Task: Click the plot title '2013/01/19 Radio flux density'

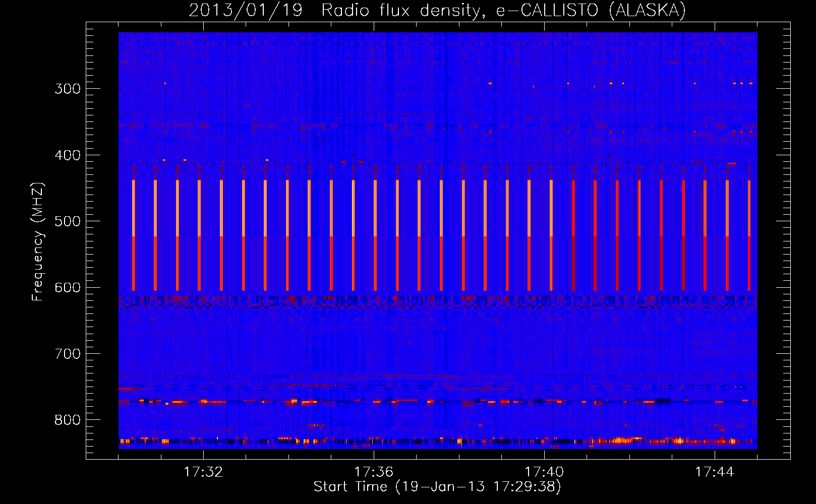Action: [437, 11]
